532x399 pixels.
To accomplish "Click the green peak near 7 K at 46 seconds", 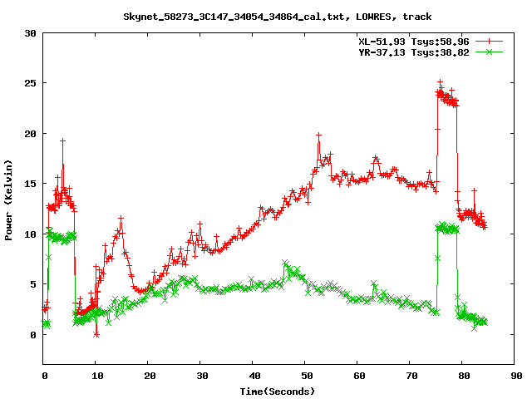I will [285, 263].
